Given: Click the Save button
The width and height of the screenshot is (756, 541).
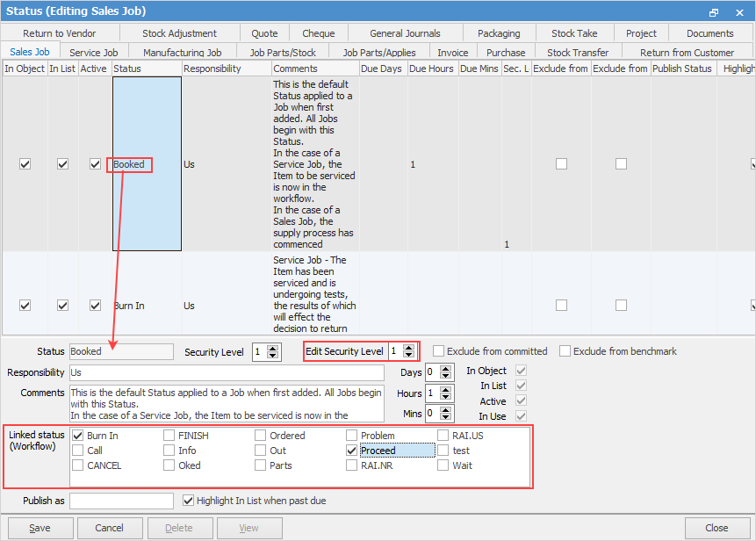Looking at the screenshot, I should pos(40,528).
